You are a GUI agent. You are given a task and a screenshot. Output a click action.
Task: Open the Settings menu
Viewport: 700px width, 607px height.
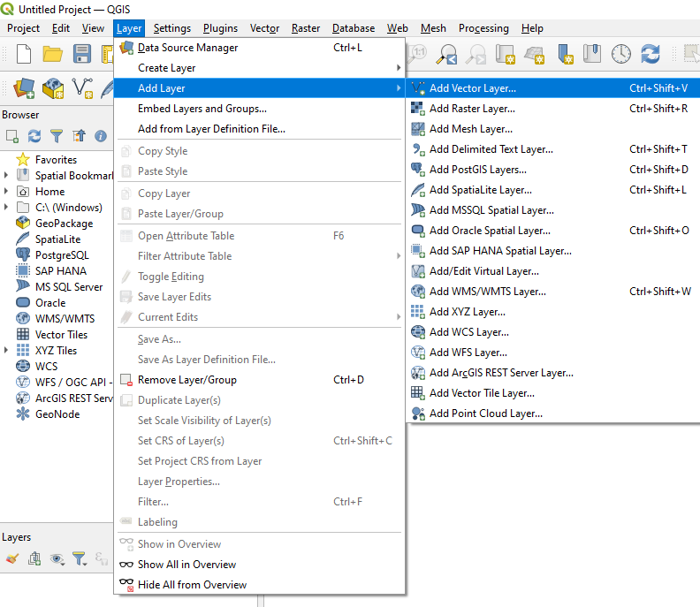tap(171, 28)
